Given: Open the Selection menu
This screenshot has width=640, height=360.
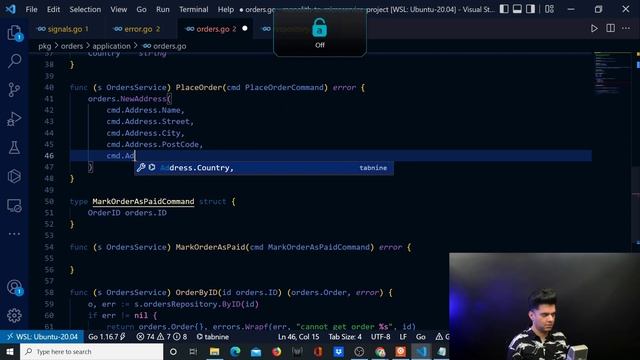Looking at the screenshot, I should pyautogui.click(x=85, y=9).
